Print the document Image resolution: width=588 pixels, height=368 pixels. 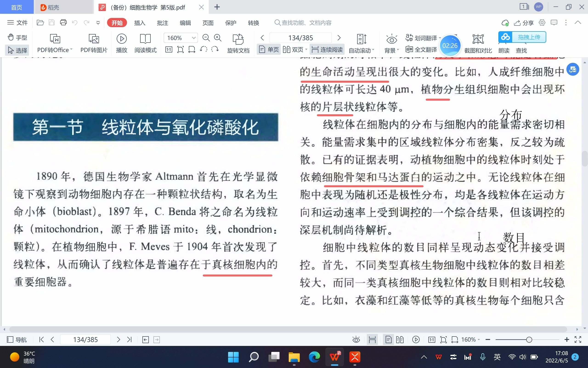(x=63, y=23)
